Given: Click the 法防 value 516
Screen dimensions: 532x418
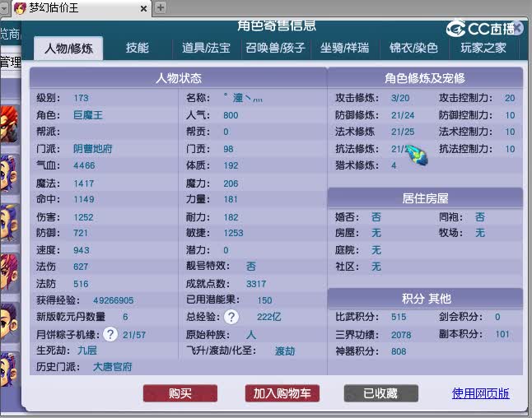Looking at the screenshot, I should 81,284.
